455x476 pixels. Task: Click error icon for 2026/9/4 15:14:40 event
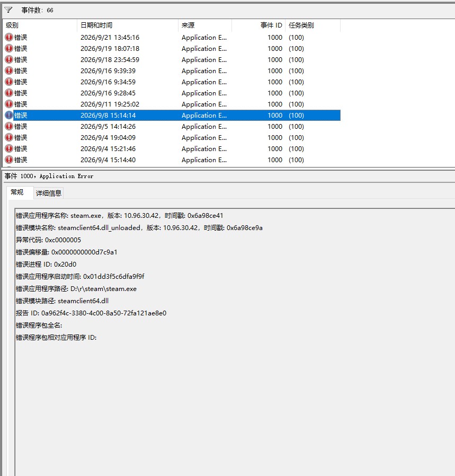(x=9, y=160)
